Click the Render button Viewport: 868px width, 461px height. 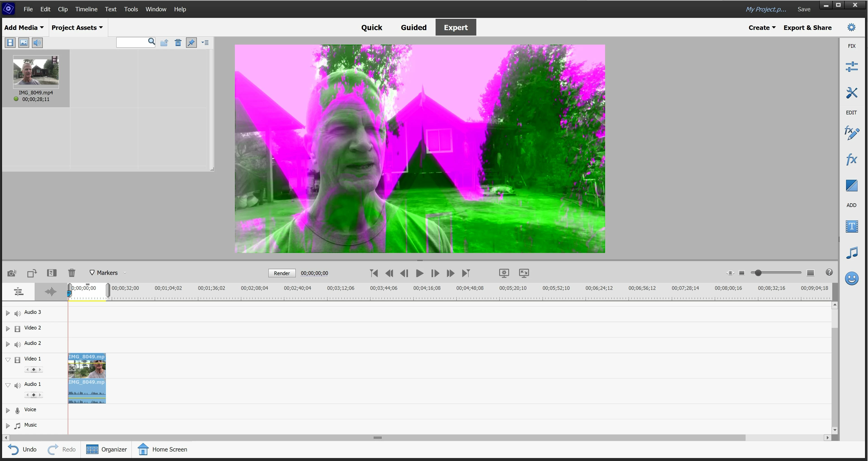click(282, 273)
